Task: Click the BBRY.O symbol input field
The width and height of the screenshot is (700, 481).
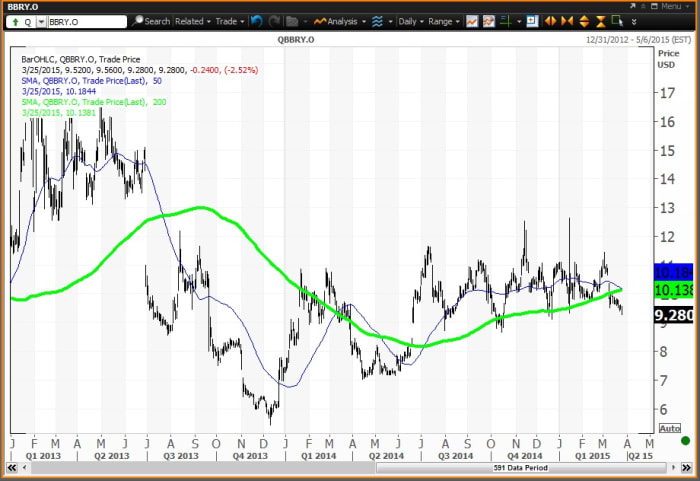Action: [85, 21]
